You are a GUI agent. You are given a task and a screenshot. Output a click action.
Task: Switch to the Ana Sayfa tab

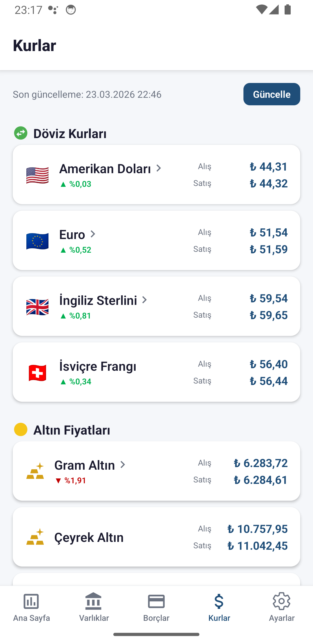click(x=31, y=607)
